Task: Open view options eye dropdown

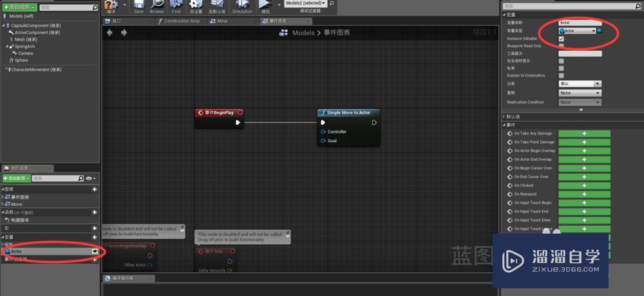Action: point(91,178)
